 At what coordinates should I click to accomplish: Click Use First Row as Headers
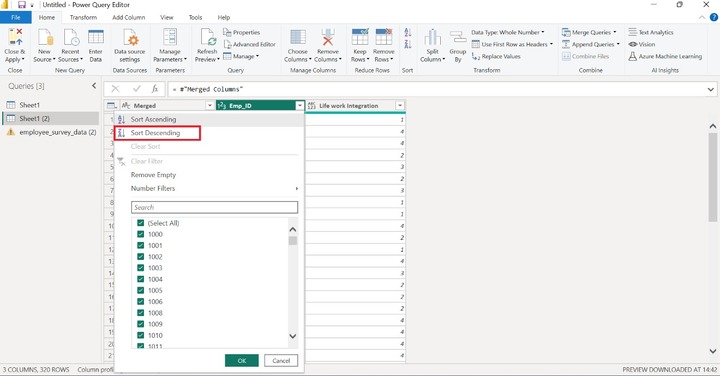[x=512, y=44]
